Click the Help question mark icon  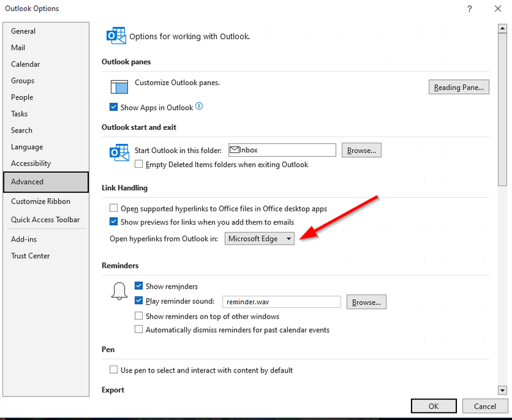469,9
